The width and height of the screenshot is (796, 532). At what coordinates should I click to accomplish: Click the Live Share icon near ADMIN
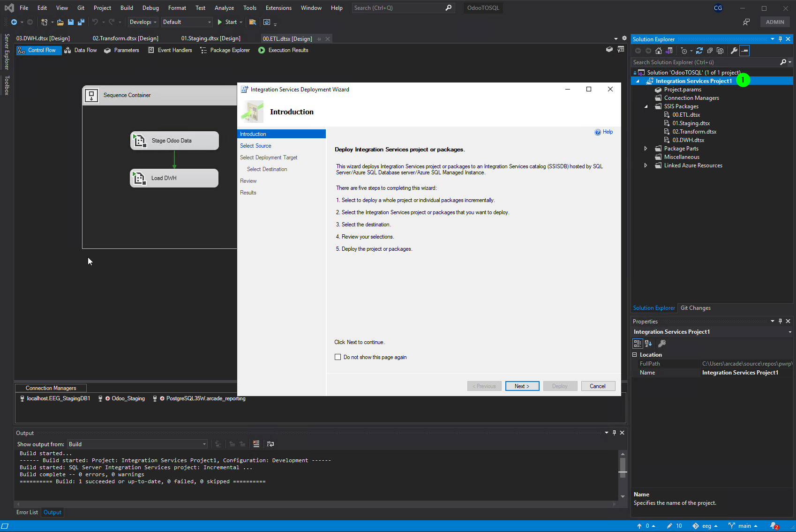(x=746, y=22)
